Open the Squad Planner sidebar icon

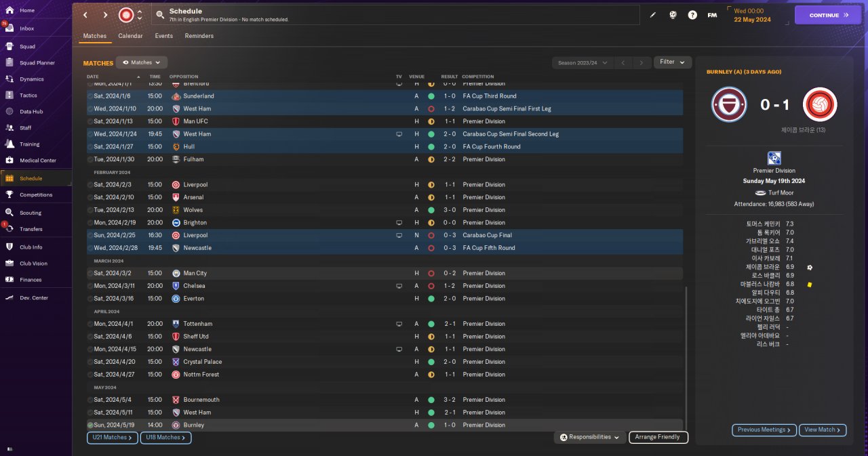tap(9, 62)
